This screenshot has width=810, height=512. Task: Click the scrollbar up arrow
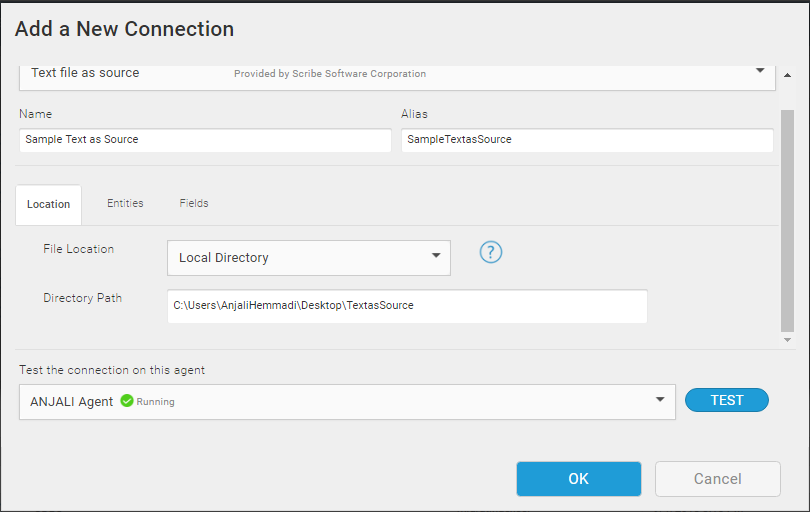[x=787, y=75]
